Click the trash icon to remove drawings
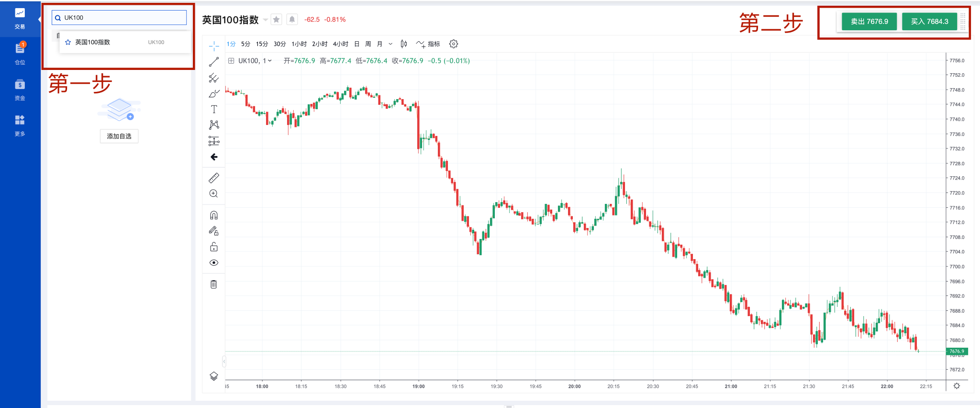Screen dimensions: 980x408 tap(214, 284)
